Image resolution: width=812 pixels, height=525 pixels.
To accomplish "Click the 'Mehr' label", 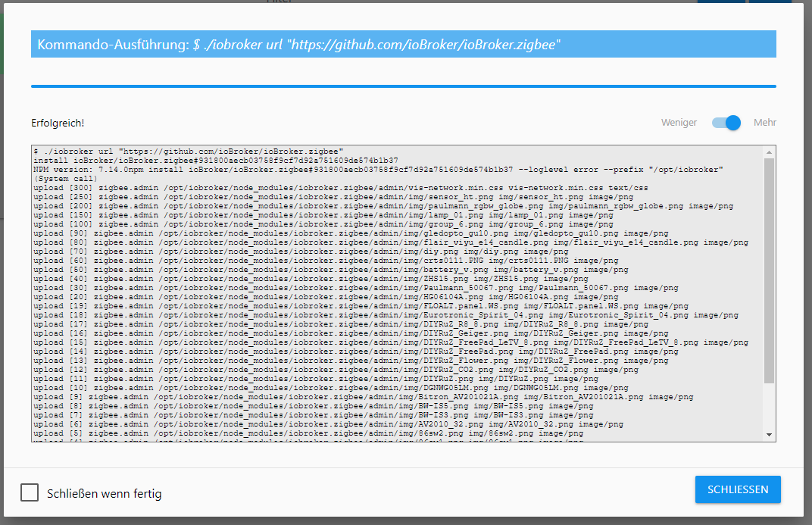I will coord(765,123).
